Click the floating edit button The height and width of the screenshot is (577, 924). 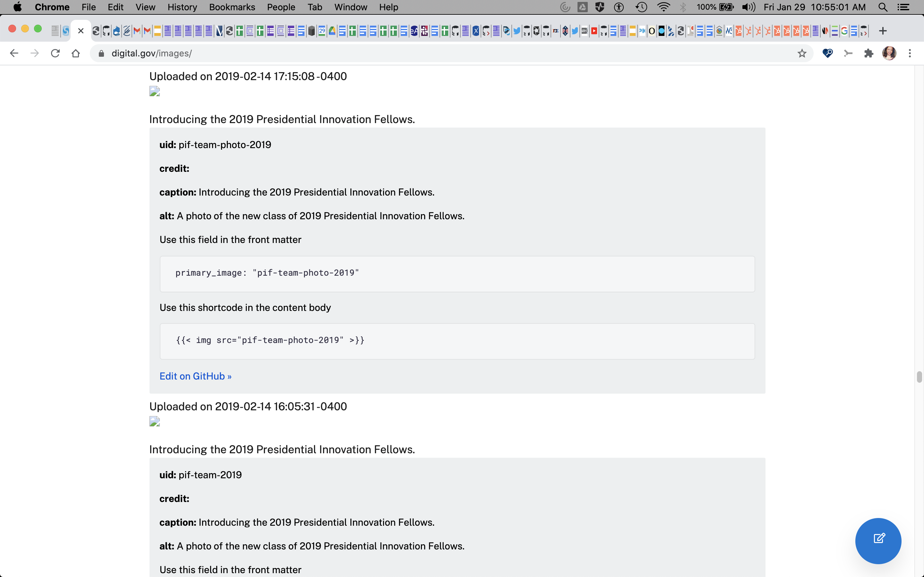(878, 541)
